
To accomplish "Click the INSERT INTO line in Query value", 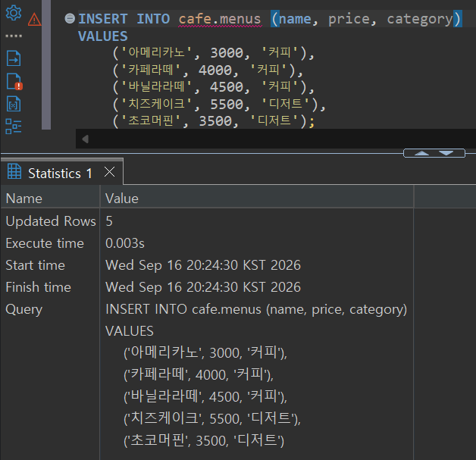I will pos(256,309).
